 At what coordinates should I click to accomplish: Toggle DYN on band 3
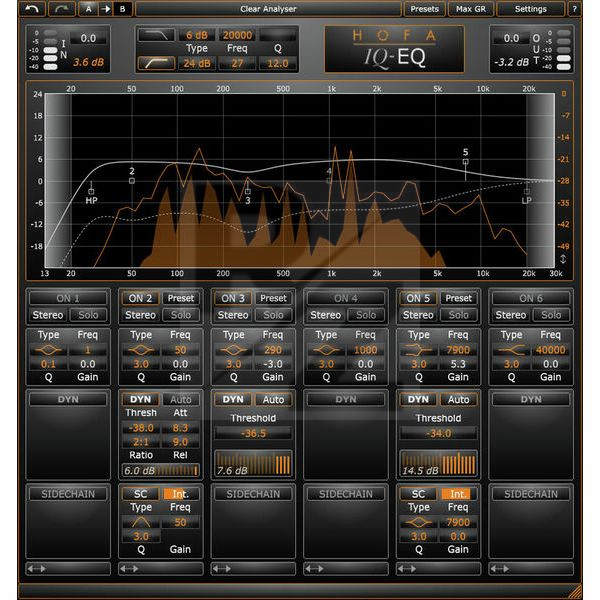click(x=233, y=399)
